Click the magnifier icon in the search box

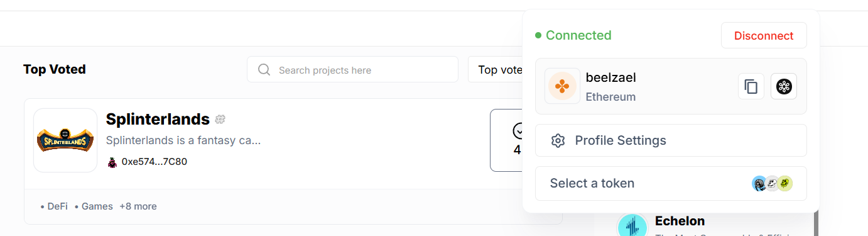click(264, 69)
